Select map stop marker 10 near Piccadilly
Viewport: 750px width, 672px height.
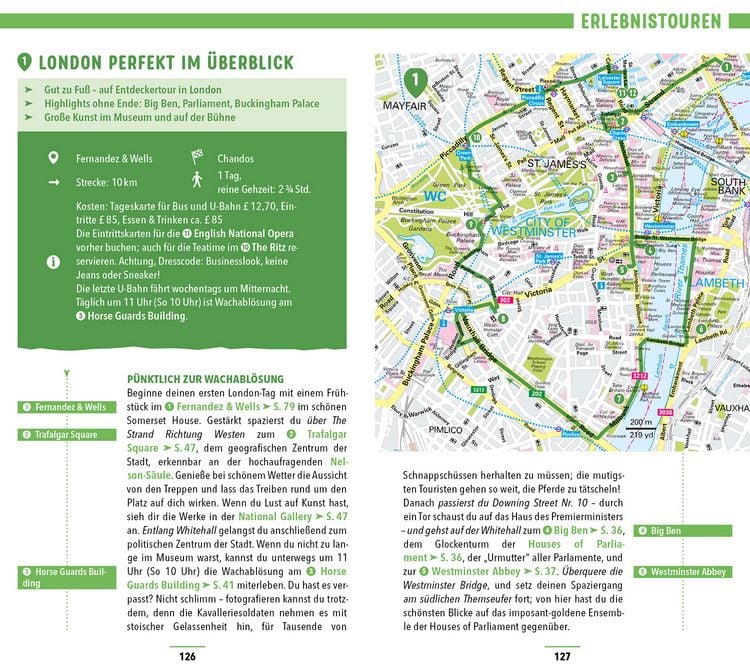click(476, 137)
